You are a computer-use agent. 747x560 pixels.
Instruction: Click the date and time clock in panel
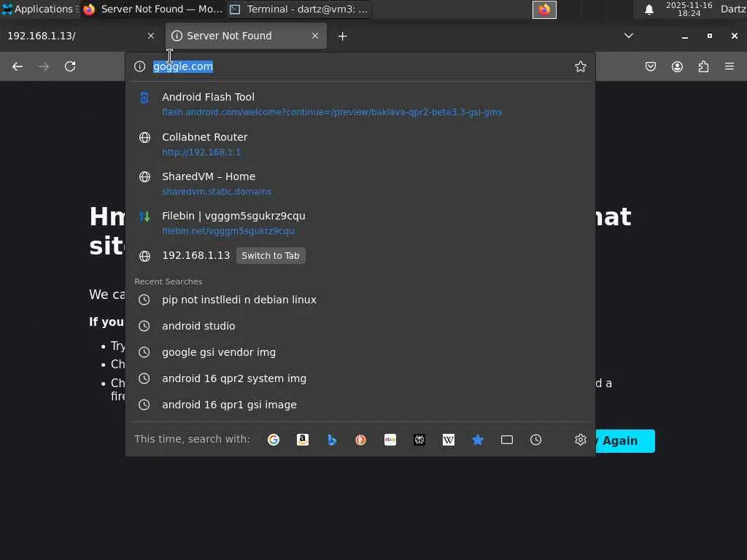click(x=689, y=9)
